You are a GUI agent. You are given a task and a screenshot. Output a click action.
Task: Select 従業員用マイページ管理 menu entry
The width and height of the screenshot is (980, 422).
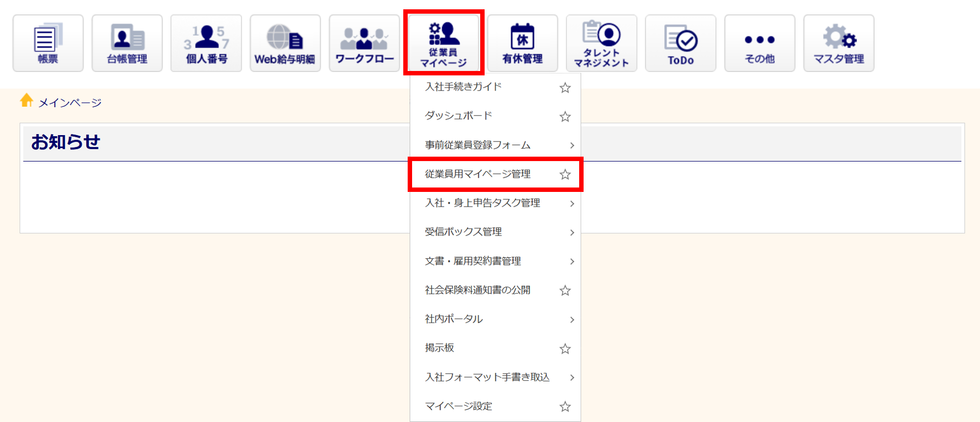tap(478, 174)
